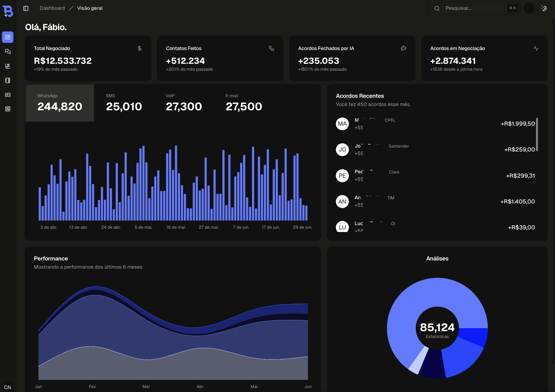Click the dollar icon on Total Negociado
Screen dimensions: 555x392
point(140,48)
